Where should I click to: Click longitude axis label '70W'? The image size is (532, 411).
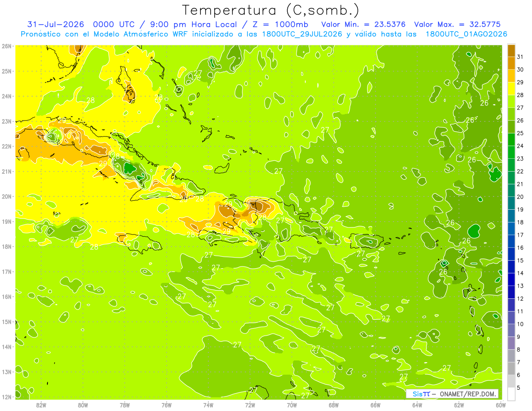coord(292,405)
